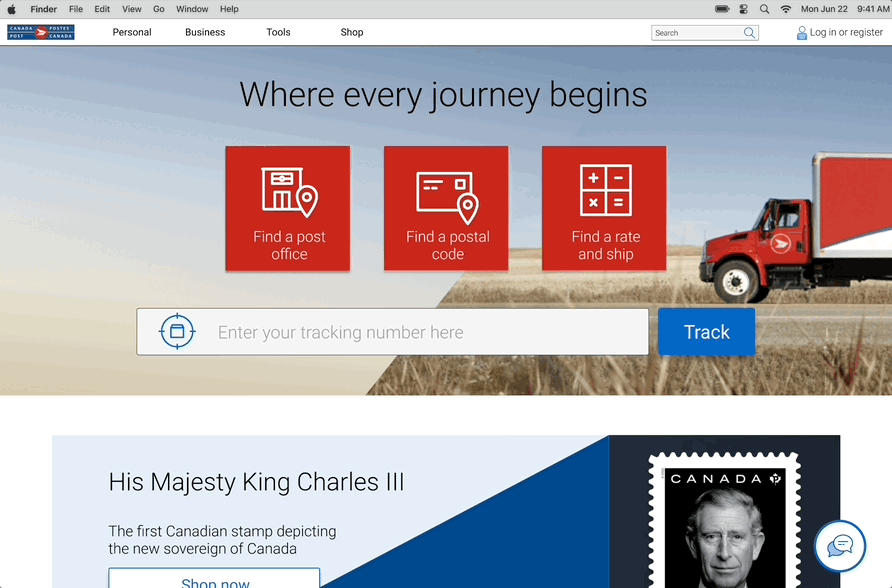Viewport: 892px width, 588px height.
Task: Click the Find a rate and ship tile
Action: tap(604, 209)
